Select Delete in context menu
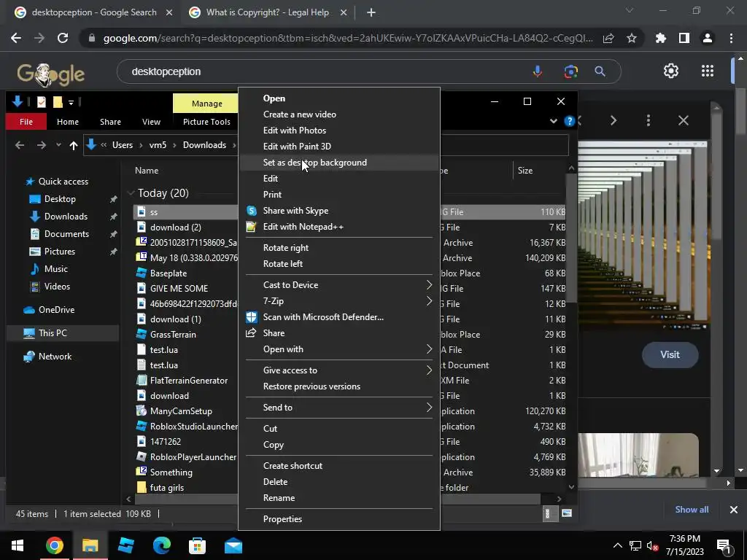Screen dimensions: 747x560 [338, 481]
